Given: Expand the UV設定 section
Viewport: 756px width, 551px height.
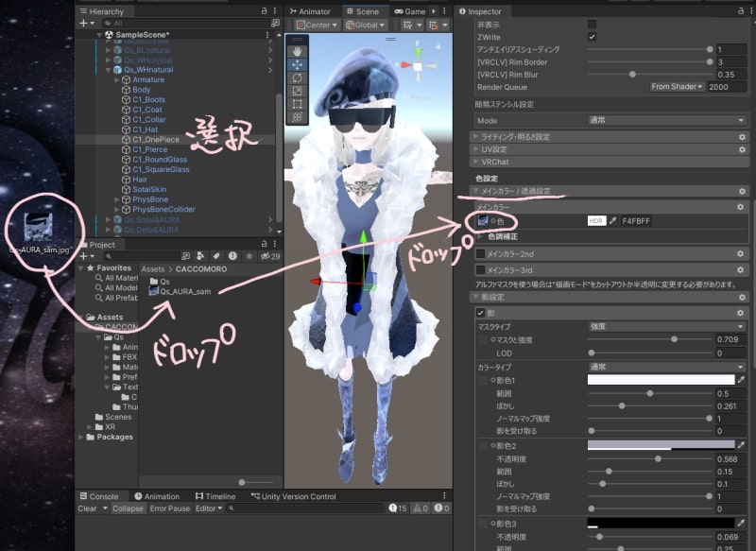Looking at the screenshot, I should point(494,149).
